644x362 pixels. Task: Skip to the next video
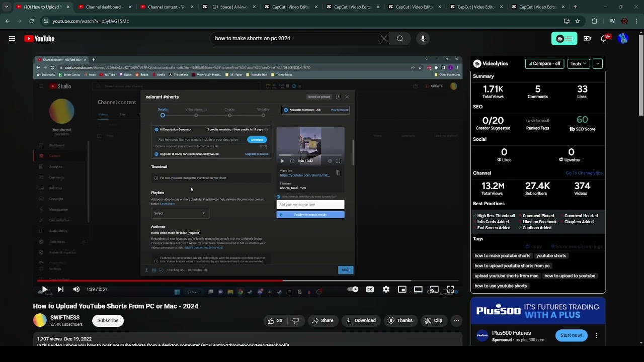[60, 289]
